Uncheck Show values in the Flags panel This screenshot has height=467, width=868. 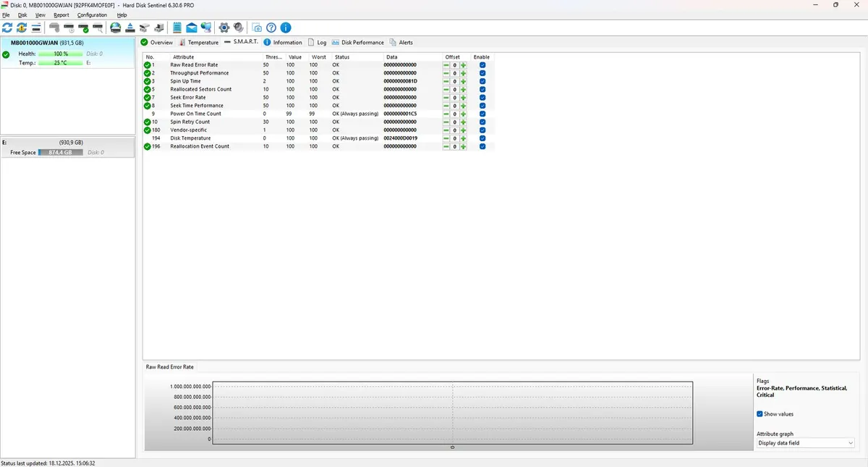tap(759, 413)
